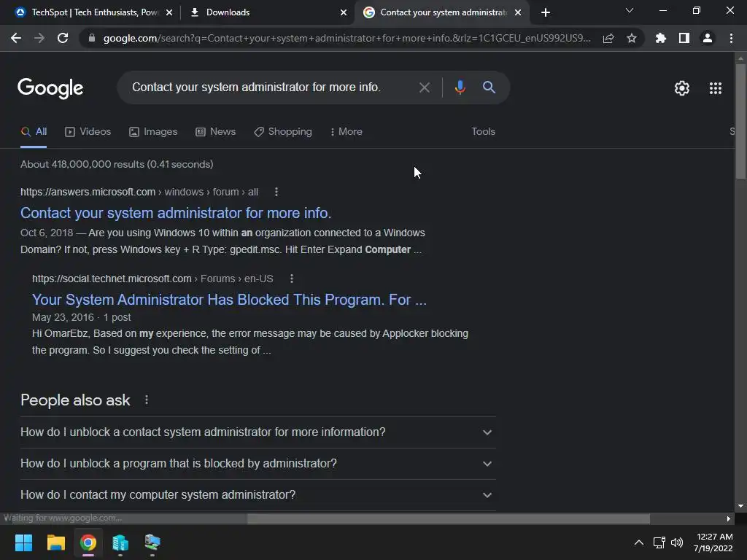Click the horizontal scrollbar thumb
Screen dimensions: 747x560
point(449,518)
